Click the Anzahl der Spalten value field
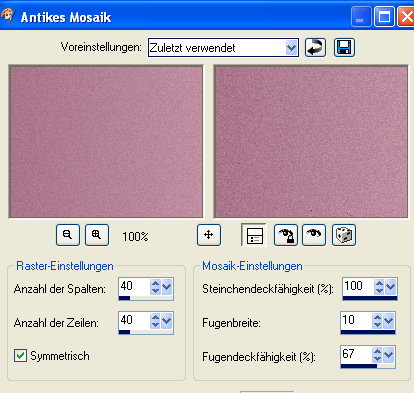414x393 pixels. [134, 286]
